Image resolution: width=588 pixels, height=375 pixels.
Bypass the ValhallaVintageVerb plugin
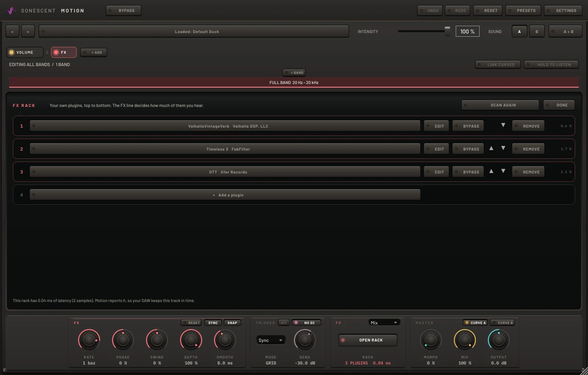pyautogui.click(x=468, y=126)
